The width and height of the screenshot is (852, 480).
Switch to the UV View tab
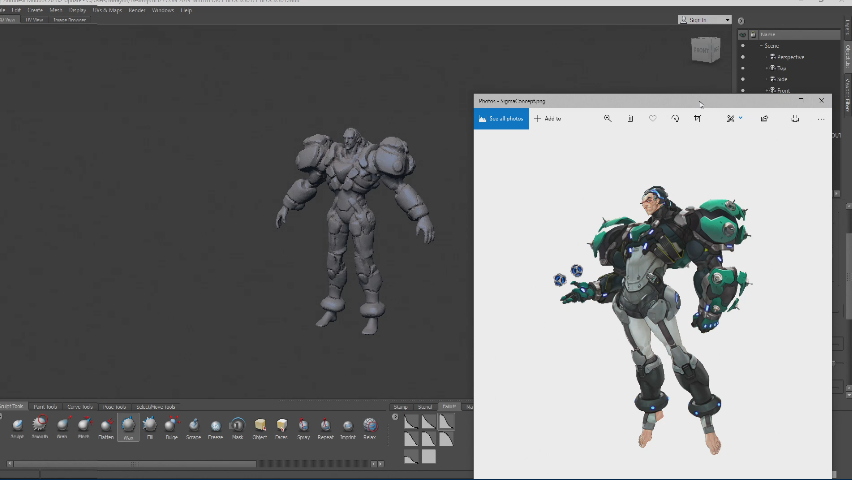pyautogui.click(x=34, y=20)
